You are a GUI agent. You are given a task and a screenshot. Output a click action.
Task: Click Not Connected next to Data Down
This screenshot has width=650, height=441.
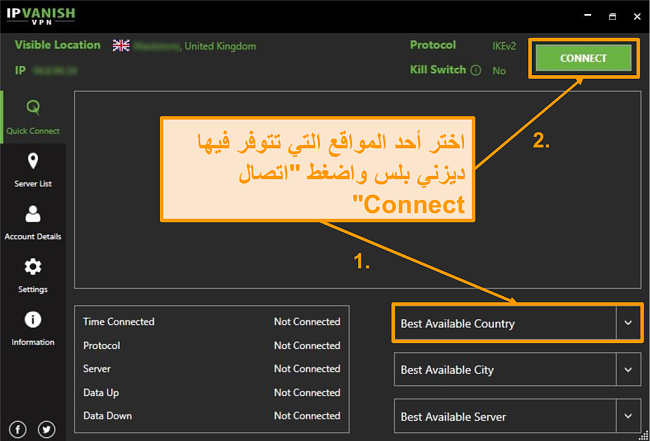click(307, 416)
